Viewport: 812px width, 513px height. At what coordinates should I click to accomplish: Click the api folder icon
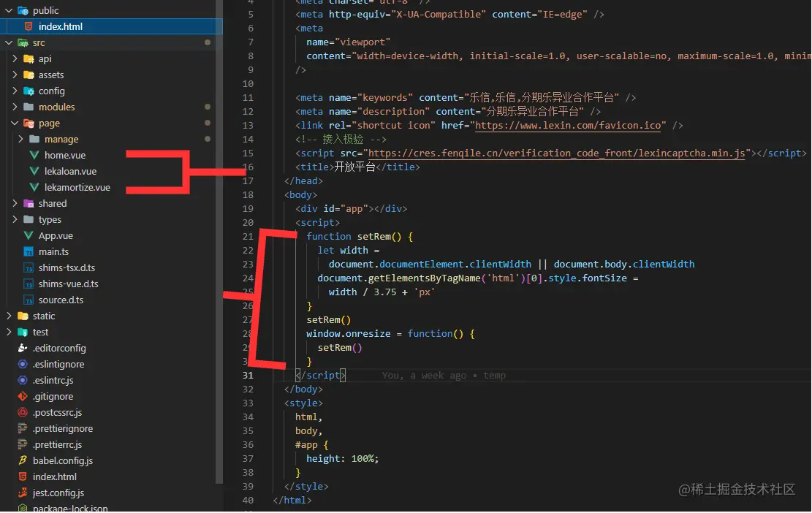(29, 58)
